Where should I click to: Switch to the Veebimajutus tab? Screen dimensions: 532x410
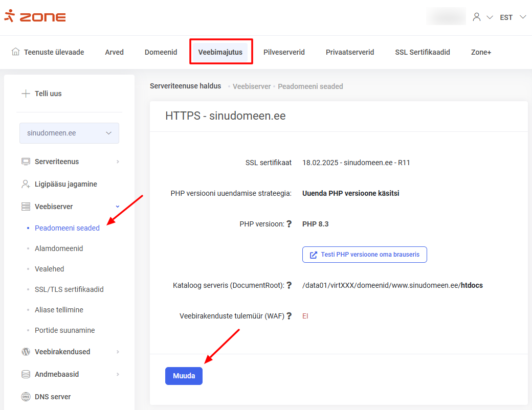pos(221,52)
